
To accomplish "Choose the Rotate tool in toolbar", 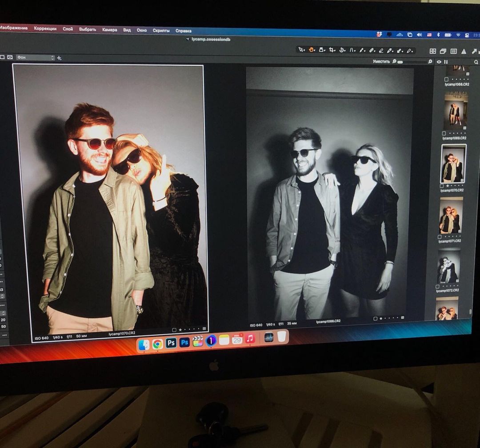I will point(342,50).
